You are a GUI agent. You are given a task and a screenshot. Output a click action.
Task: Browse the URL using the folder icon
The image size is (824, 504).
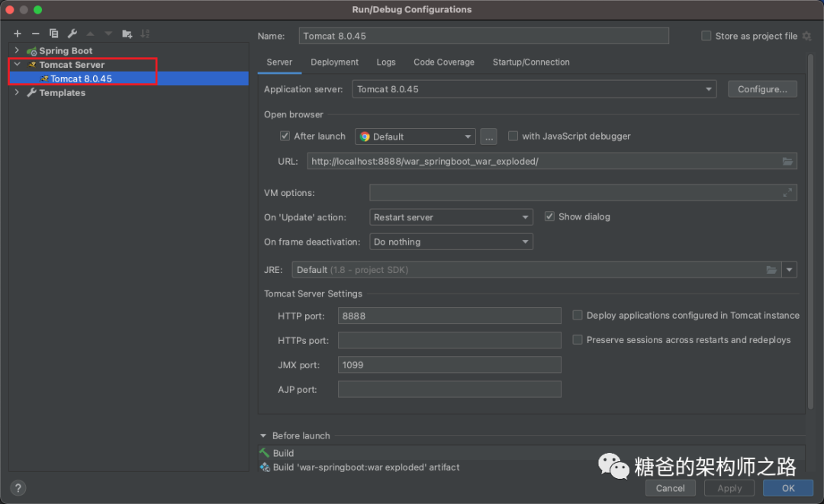pos(787,161)
